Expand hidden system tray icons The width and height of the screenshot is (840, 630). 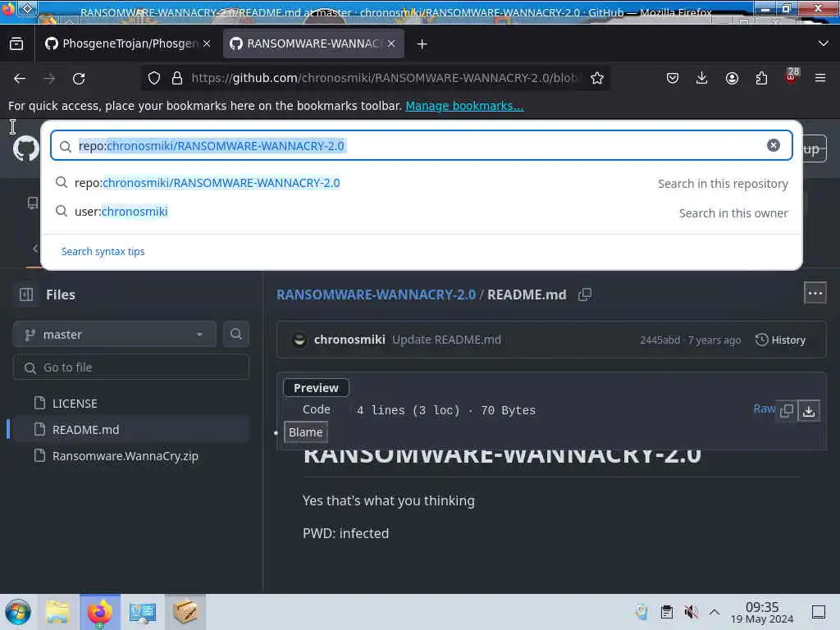tap(714, 612)
